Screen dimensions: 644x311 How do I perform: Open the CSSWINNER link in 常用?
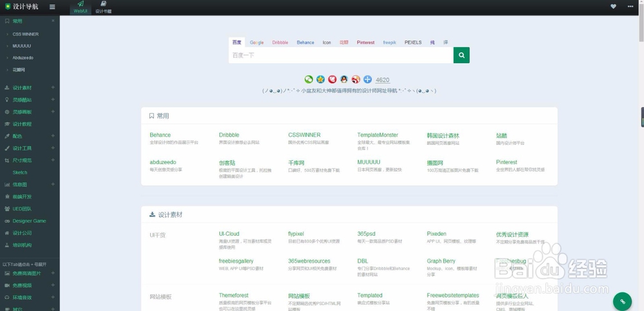[305, 135]
